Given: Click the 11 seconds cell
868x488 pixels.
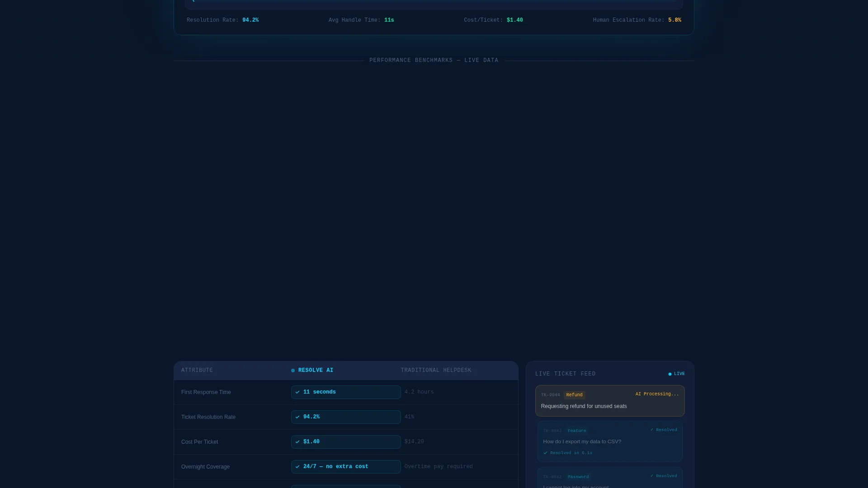Looking at the screenshot, I should click(346, 392).
